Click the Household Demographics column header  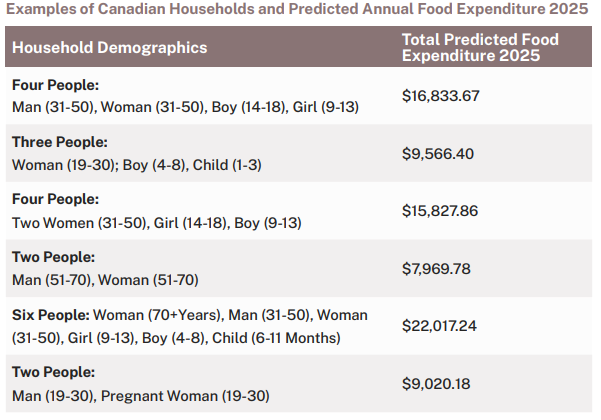coord(110,47)
